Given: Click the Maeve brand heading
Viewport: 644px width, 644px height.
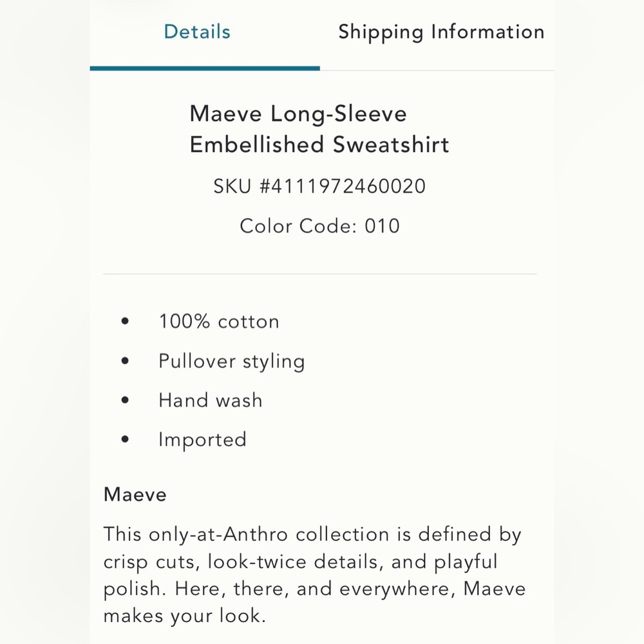Looking at the screenshot, I should pos(135,494).
